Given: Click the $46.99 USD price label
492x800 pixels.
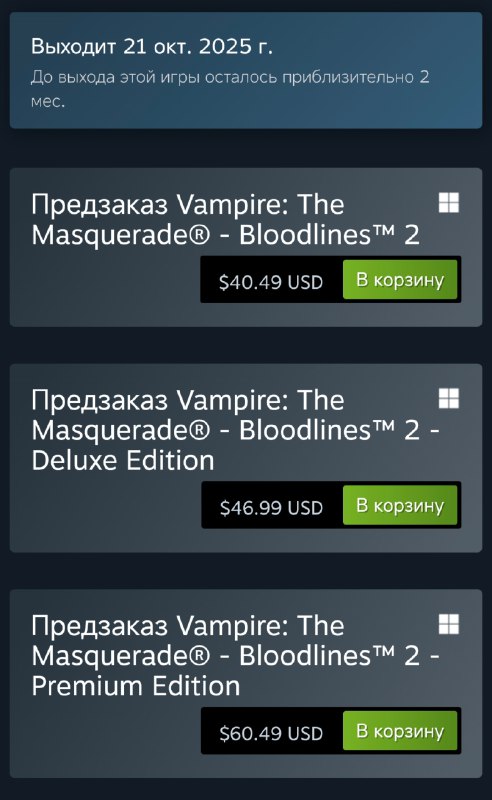Looking at the screenshot, I should point(271,508).
